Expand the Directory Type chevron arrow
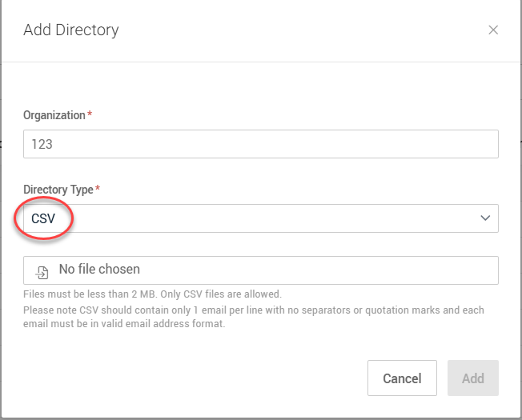522x420 pixels. pyautogui.click(x=484, y=218)
